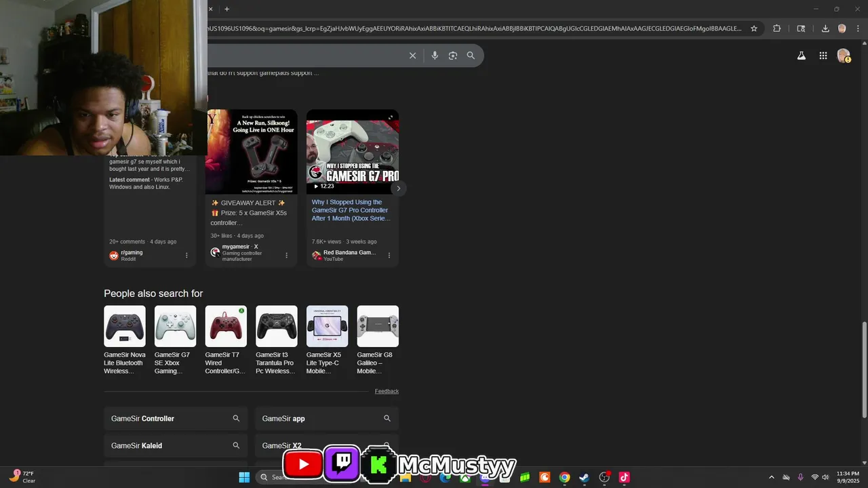Open the orange C app in taskbar

545,477
